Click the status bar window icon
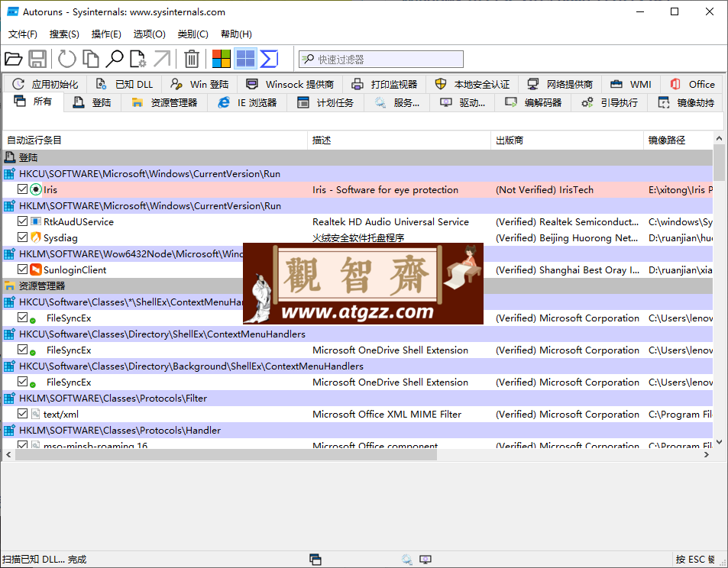This screenshot has width=728, height=568. pyautogui.click(x=315, y=559)
